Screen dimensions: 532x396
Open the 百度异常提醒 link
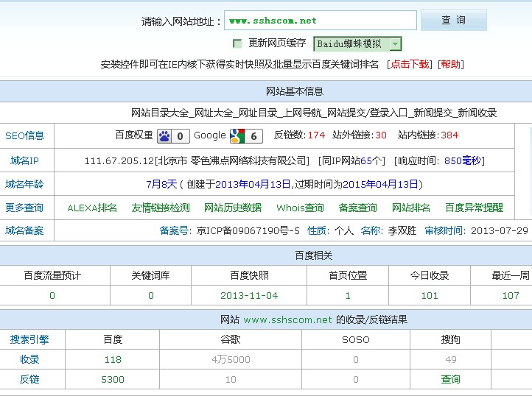pyautogui.click(x=474, y=208)
